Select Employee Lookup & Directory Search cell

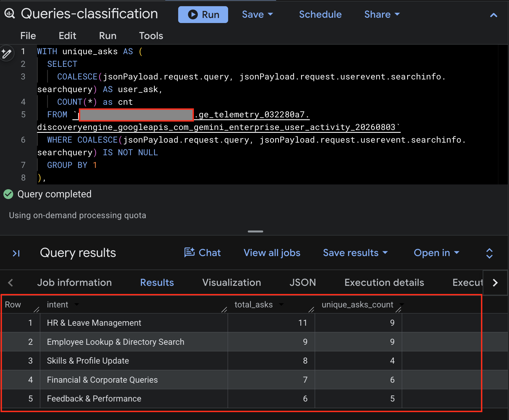click(134, 342)
